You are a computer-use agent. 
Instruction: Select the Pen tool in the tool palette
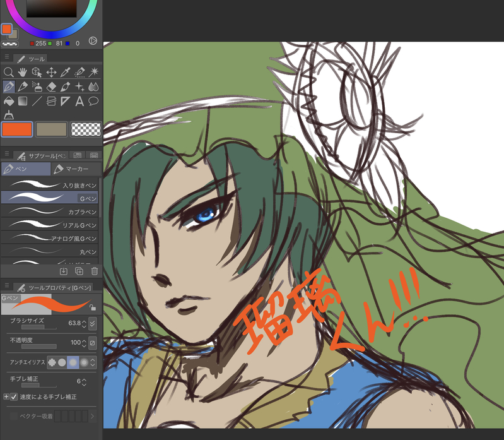tap(9, 86)
